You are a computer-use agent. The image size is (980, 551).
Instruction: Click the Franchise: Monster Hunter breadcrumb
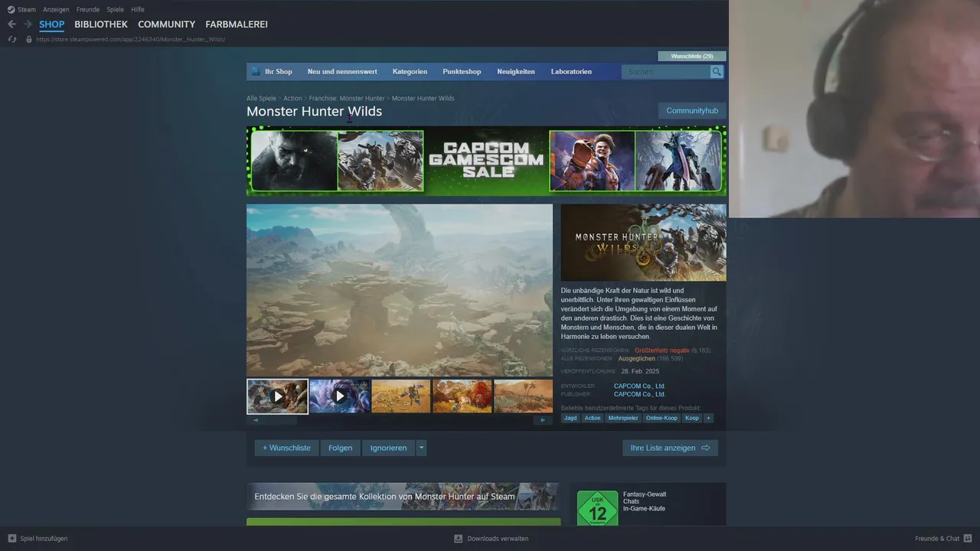click(x=347, y=98)
